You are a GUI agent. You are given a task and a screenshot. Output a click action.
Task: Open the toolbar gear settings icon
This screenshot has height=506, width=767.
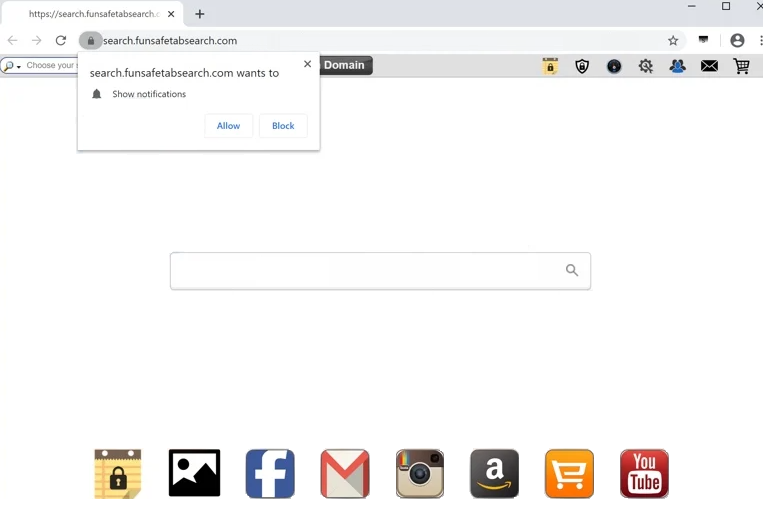click(646, 66)
